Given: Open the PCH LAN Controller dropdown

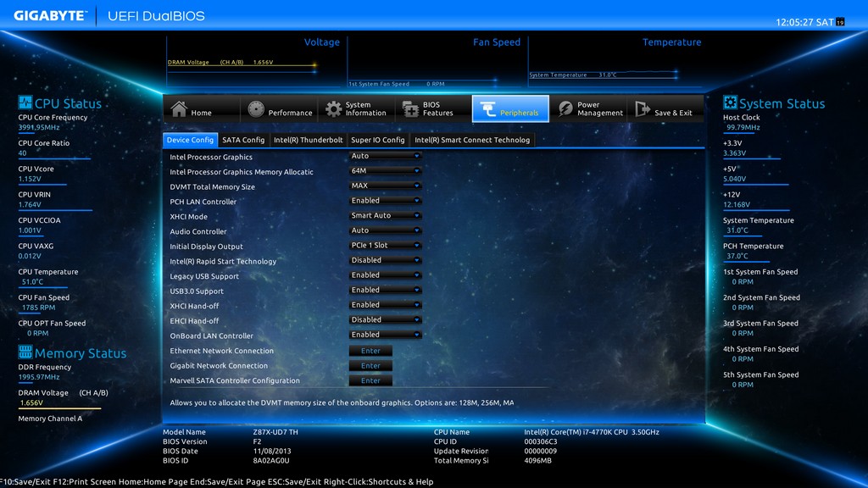Looking at the screenshot, I should 386,201.
